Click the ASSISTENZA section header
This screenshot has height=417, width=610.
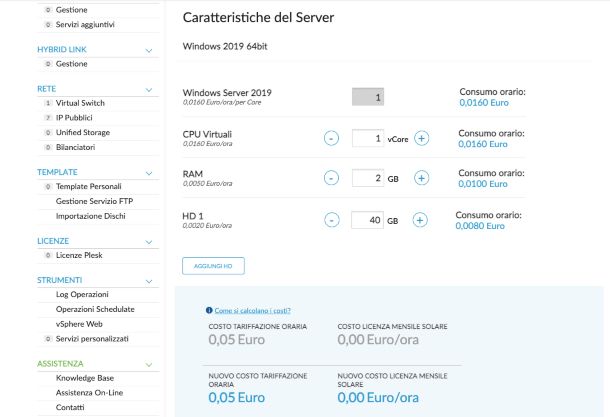(x=60, y=364)
